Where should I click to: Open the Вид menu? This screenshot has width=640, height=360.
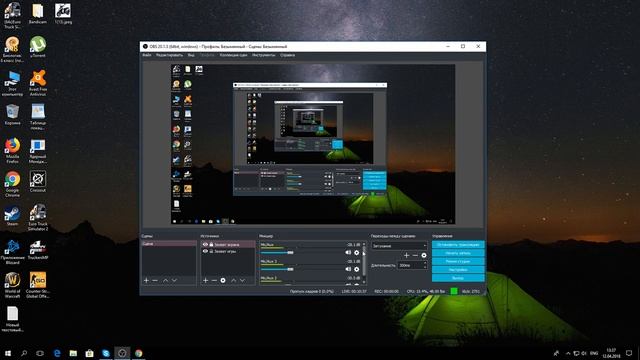point(191,55)
